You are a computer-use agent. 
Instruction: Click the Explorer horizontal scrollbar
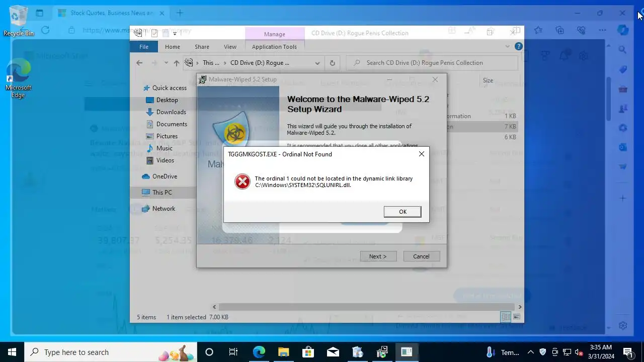pyautogui.click(x=367, y=307)
